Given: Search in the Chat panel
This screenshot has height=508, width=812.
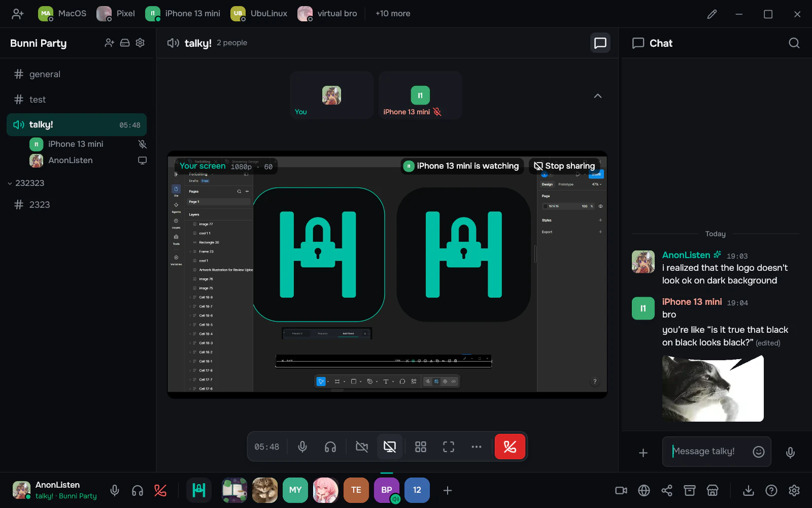Looking at the screenshot, I should (x=794, y=43).
